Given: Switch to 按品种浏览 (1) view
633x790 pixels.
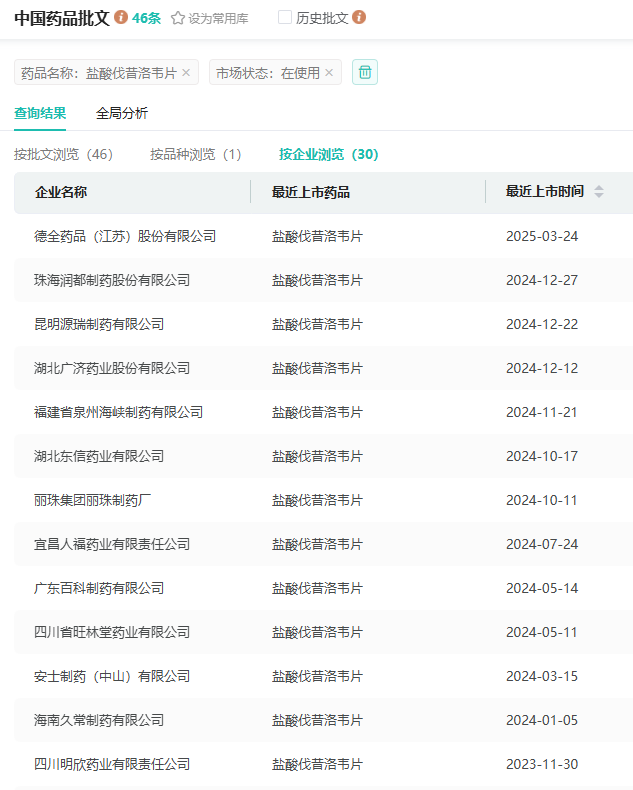Looking at the screenshot, I should 196,154.
